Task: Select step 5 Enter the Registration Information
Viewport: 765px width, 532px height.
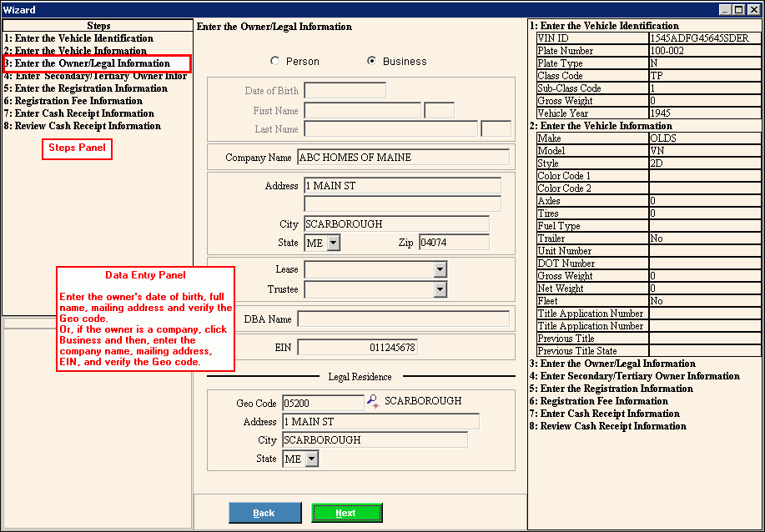Action: 85,88
